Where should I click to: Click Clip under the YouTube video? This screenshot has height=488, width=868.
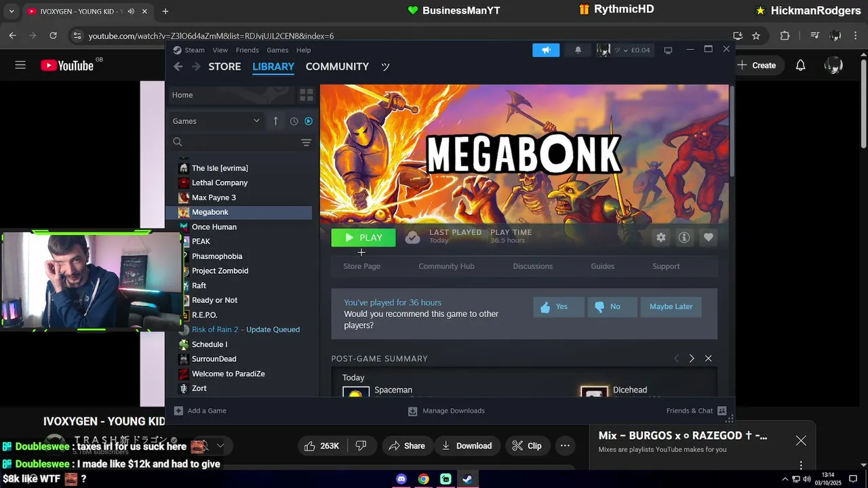(x=527, y=445)
